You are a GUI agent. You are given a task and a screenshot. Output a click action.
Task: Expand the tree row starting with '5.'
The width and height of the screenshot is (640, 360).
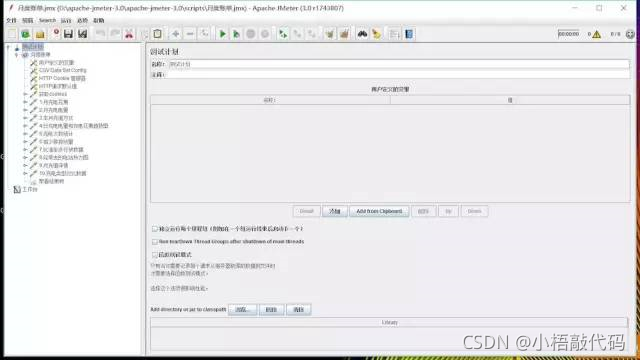coord(25,134)
